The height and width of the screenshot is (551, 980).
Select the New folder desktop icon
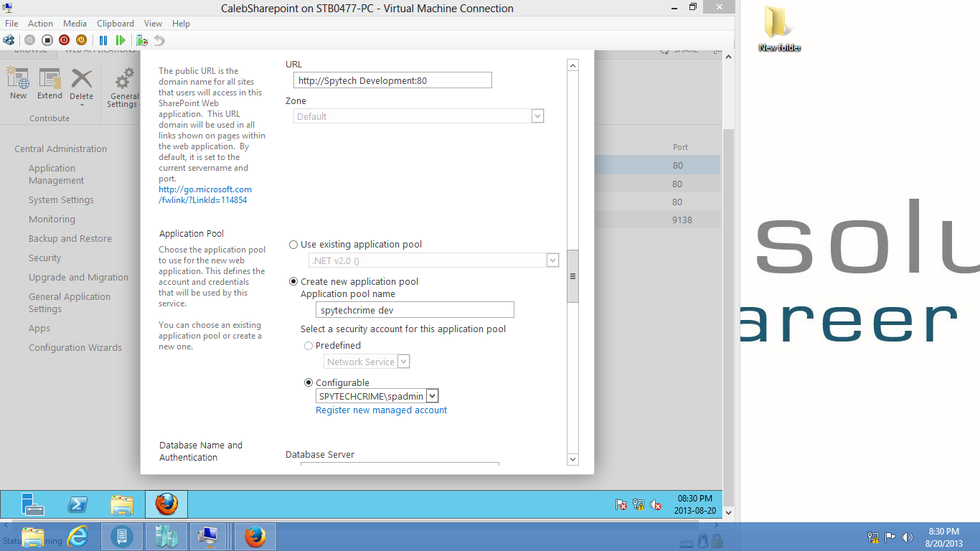pos(779,29)
